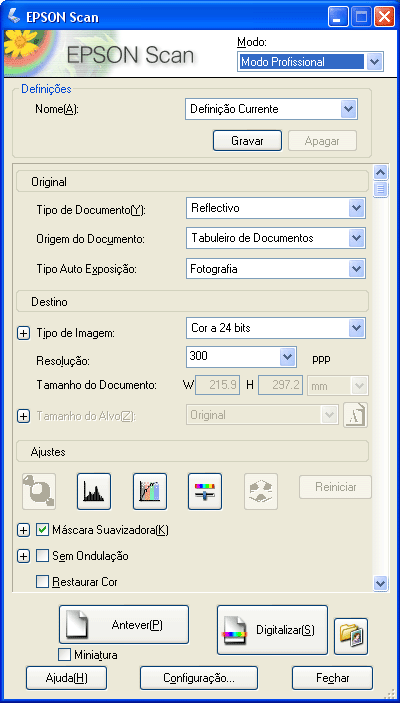Open the Image Adjustment sliders icon
400x703 pixels.
205,491
